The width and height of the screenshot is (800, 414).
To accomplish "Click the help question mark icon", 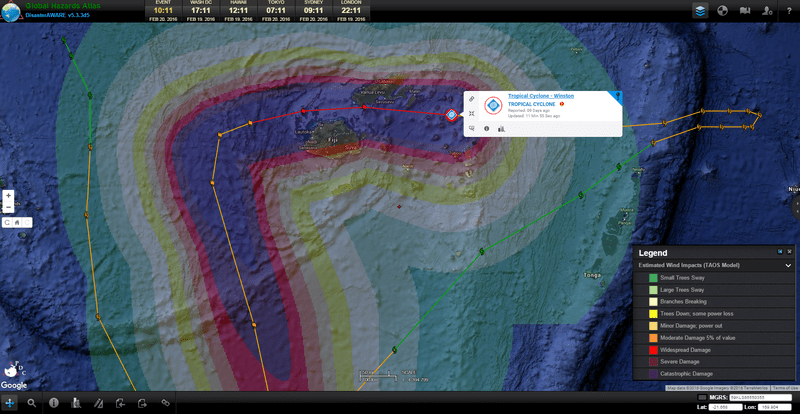I will [787, 10].
